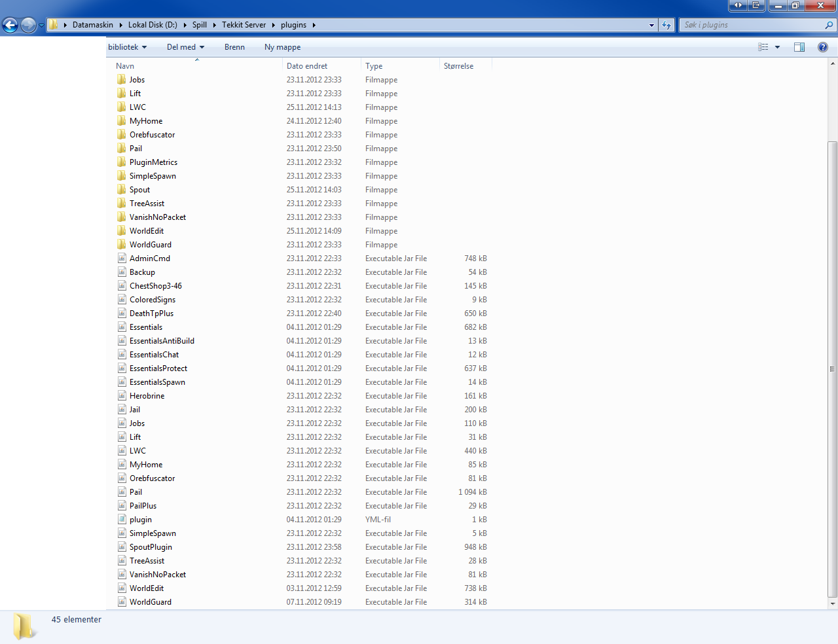The image size is (838, 644).
Task: Click the Spout folder icon
Action: [x=122, y=189]
